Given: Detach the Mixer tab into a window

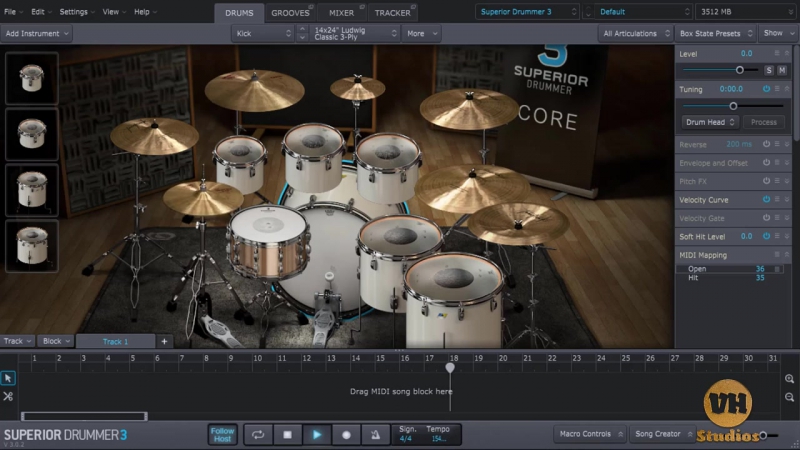Looking at the screenshot, I should 362,7.
